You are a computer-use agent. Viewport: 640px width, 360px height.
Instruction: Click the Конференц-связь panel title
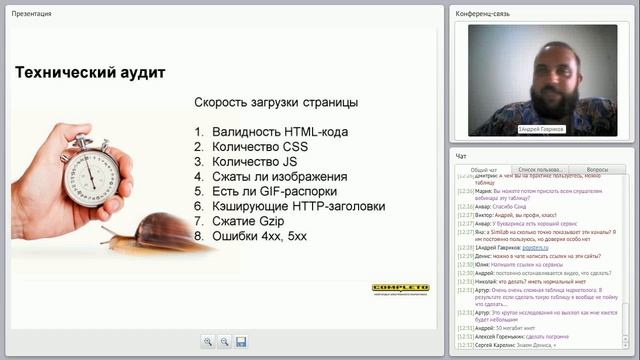click(x=482, y=13)
